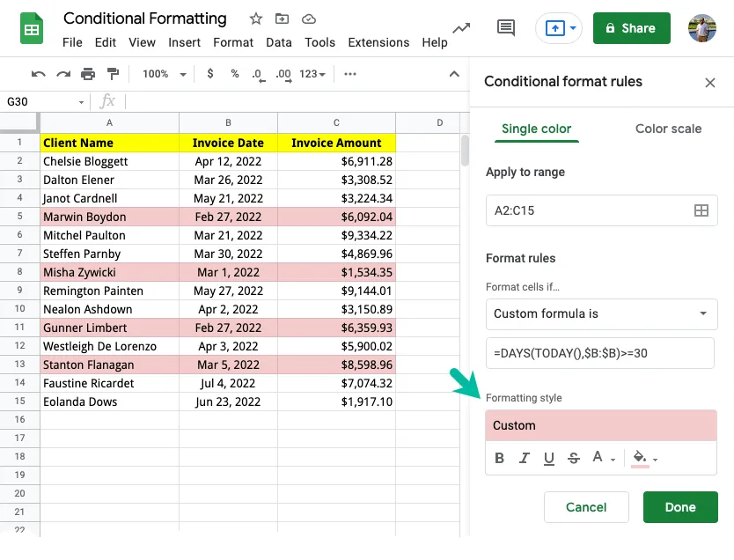Click the decrease decimal places button
This screenshot has width=734, height=560.
pyautogui.click(x=259, y=74)
